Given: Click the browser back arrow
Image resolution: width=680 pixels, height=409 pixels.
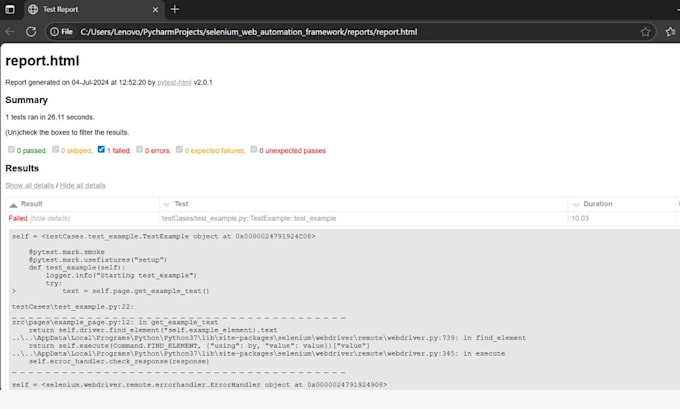Looking at the screenshot, I should pyautogui.click(x=10, y=32).
